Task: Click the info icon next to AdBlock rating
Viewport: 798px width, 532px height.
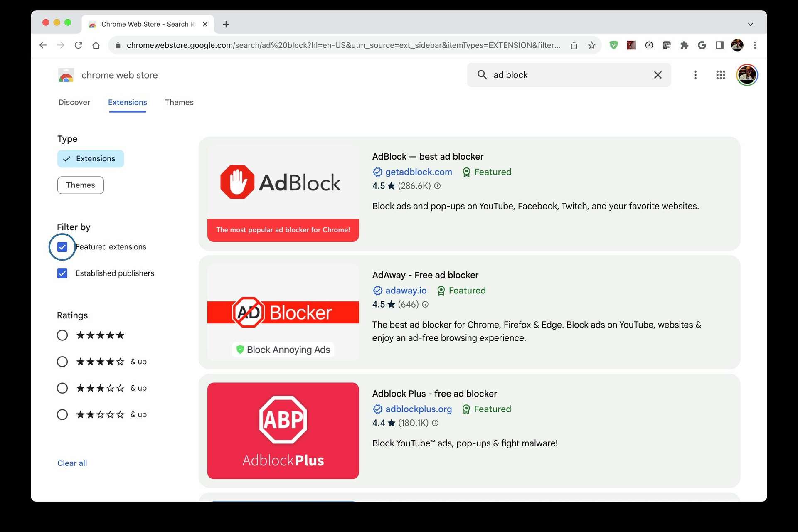Action: click(437, 186)
